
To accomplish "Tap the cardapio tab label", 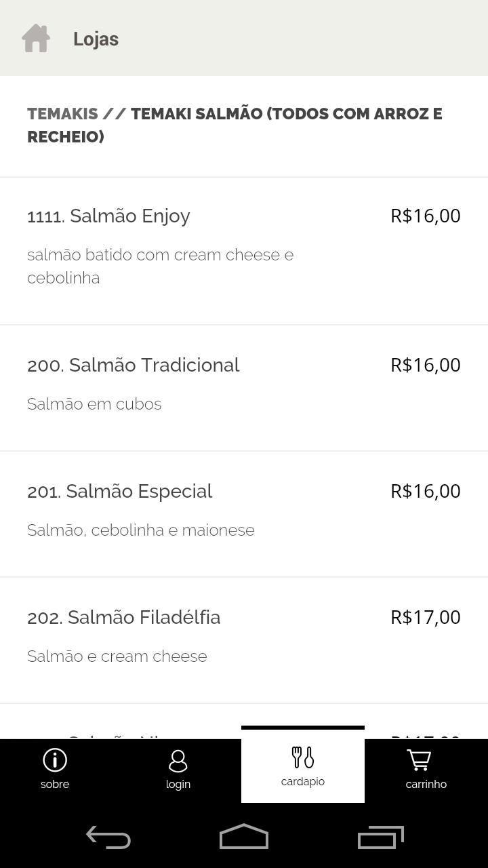I will coord(303,782).
